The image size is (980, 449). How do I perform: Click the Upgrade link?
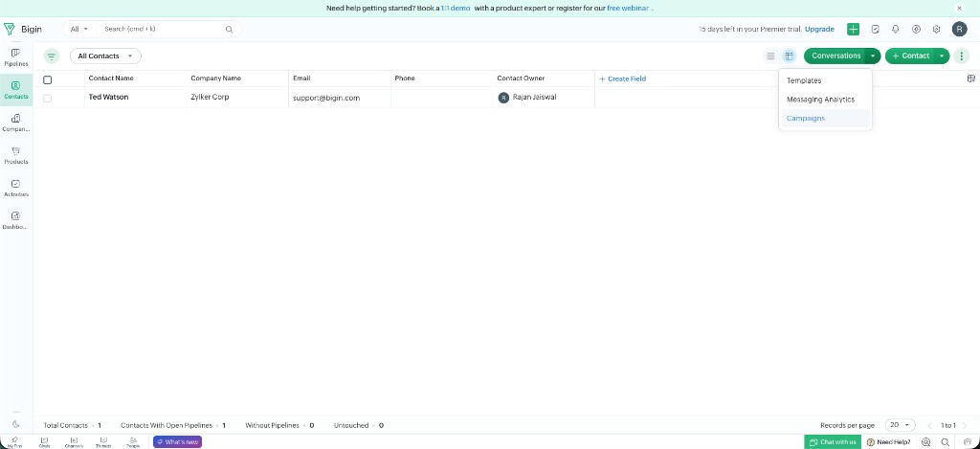(x=819, y=30)
